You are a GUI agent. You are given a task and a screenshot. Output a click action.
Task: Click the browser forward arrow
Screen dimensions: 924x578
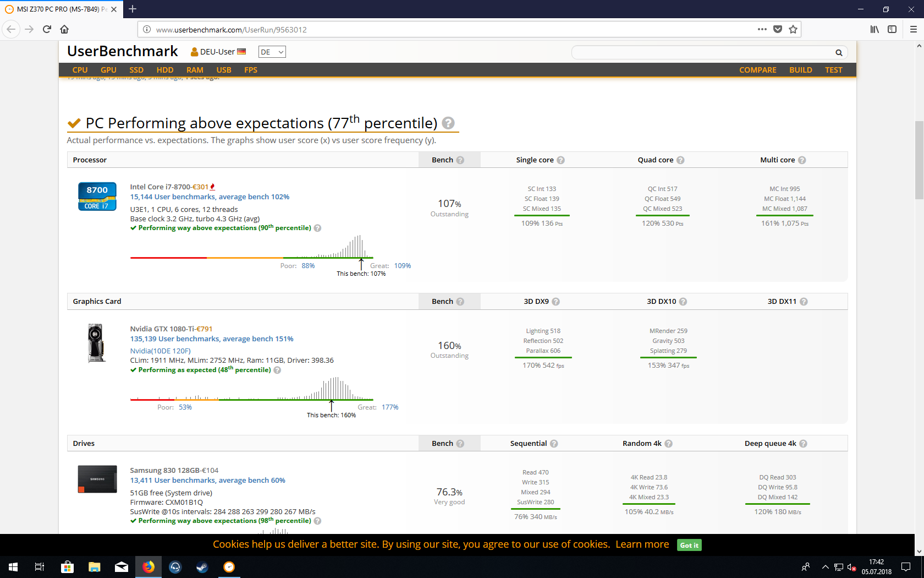coord(29,29)
